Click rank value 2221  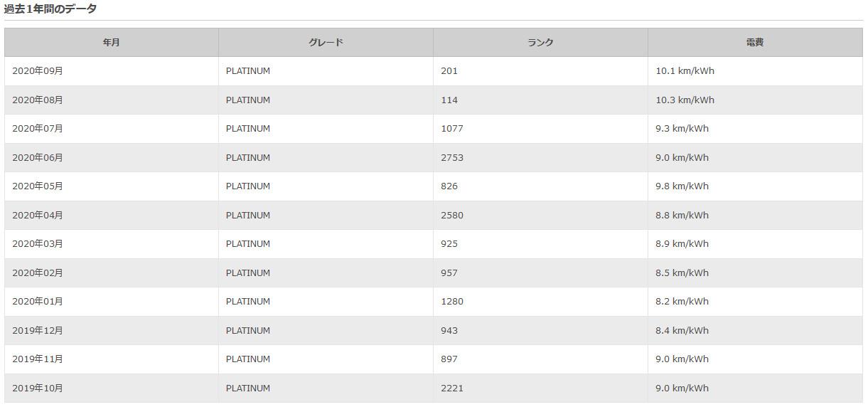click(452, 388)
